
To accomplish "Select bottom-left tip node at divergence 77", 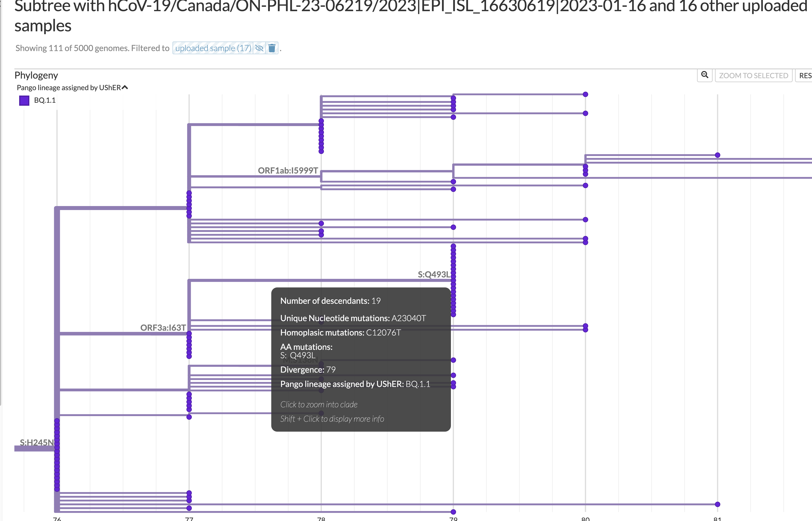I will (189, 508).
